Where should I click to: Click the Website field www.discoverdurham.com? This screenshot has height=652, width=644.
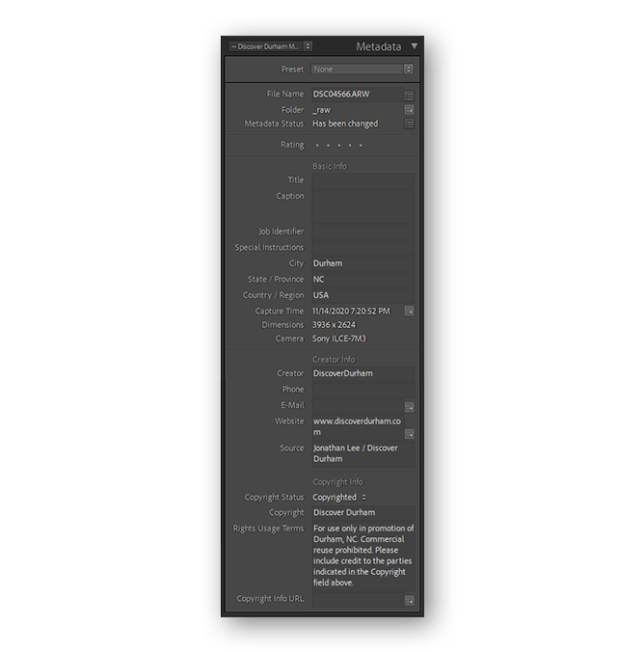coord(358,426)
